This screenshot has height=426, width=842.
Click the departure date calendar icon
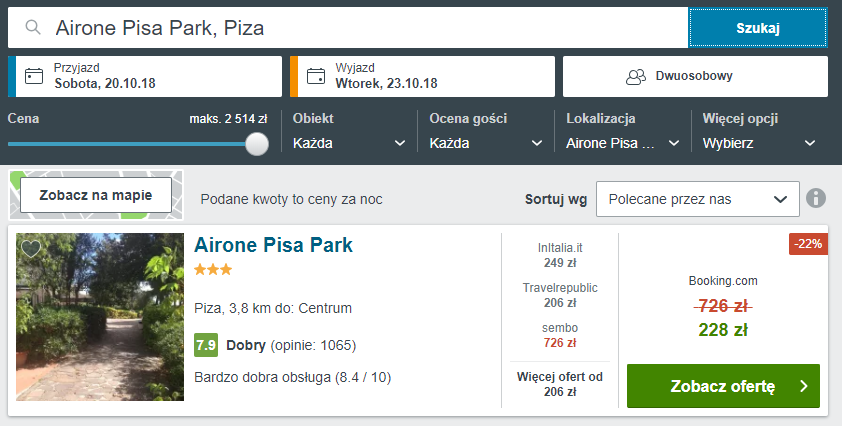[316, 76]
